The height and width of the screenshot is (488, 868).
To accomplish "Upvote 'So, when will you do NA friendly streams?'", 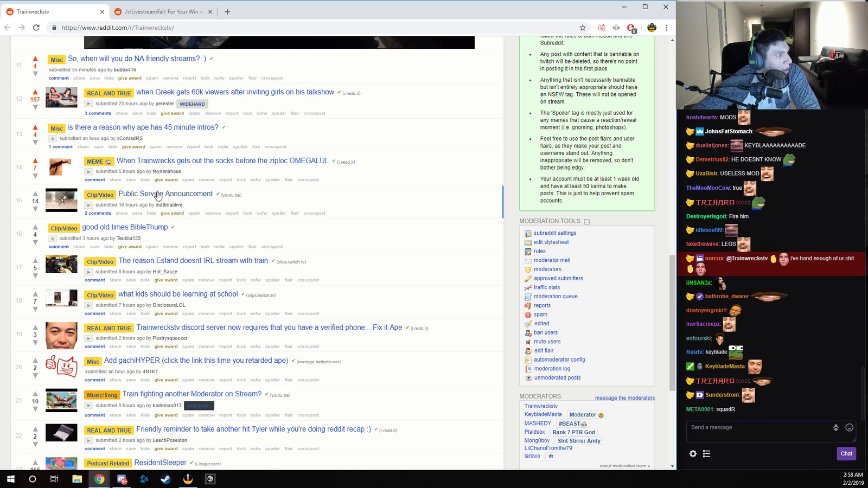I will click(35, 59).
